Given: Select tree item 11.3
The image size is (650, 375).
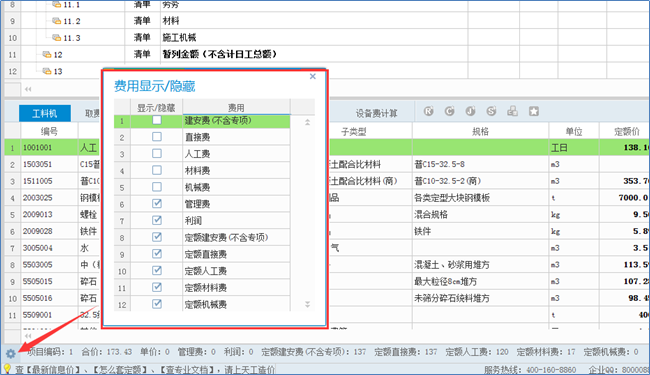Looking at the screenshot, I should 72,38.
